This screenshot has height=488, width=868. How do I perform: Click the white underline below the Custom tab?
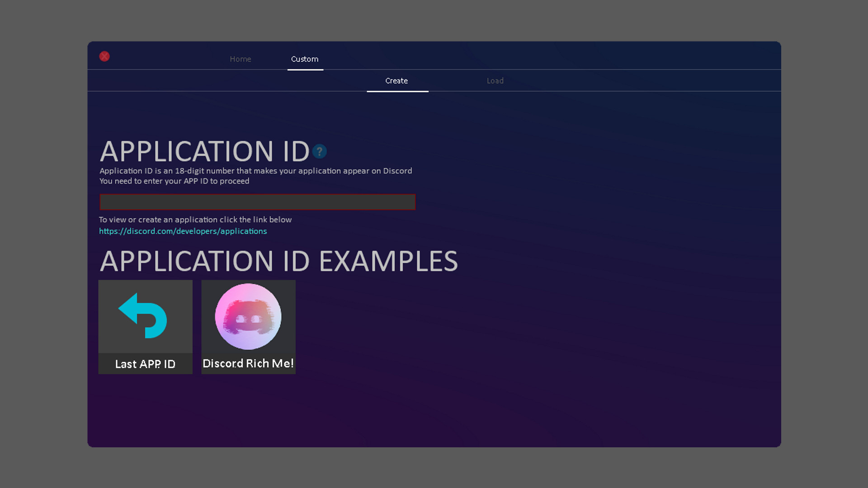[x=305, y=70]
